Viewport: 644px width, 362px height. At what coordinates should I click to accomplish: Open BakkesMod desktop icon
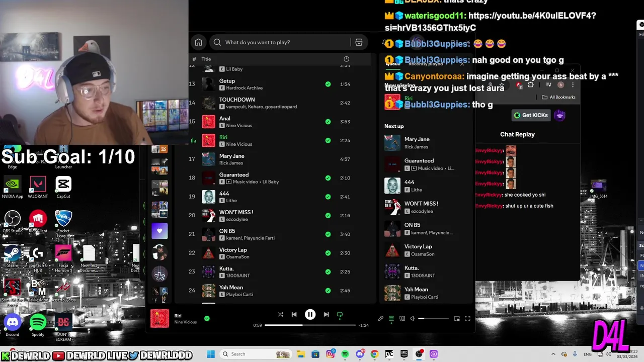pos(38,291)
